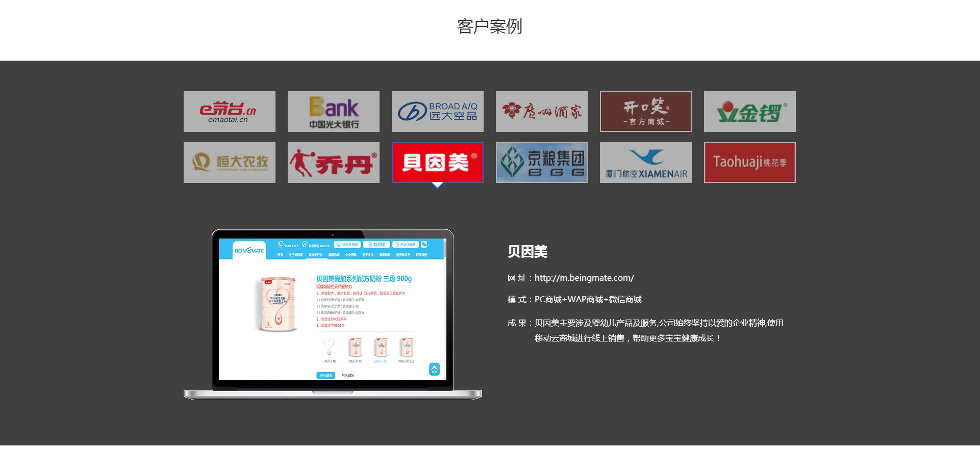Click the BEINGMATE logo in laptop screenshot
This screenshot has width=980, height=449.
(249, 250)
